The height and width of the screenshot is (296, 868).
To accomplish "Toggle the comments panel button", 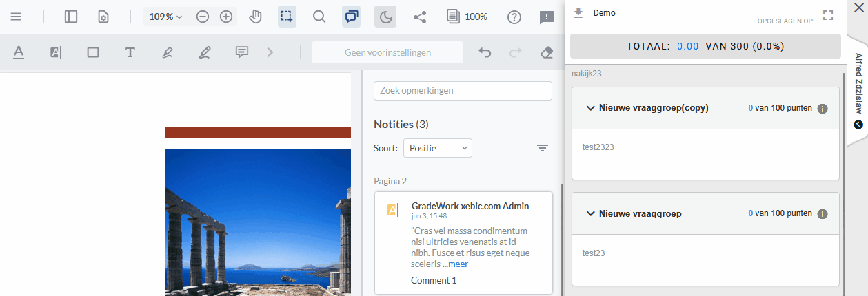I will pyautogui.click(x=352, y=17).
